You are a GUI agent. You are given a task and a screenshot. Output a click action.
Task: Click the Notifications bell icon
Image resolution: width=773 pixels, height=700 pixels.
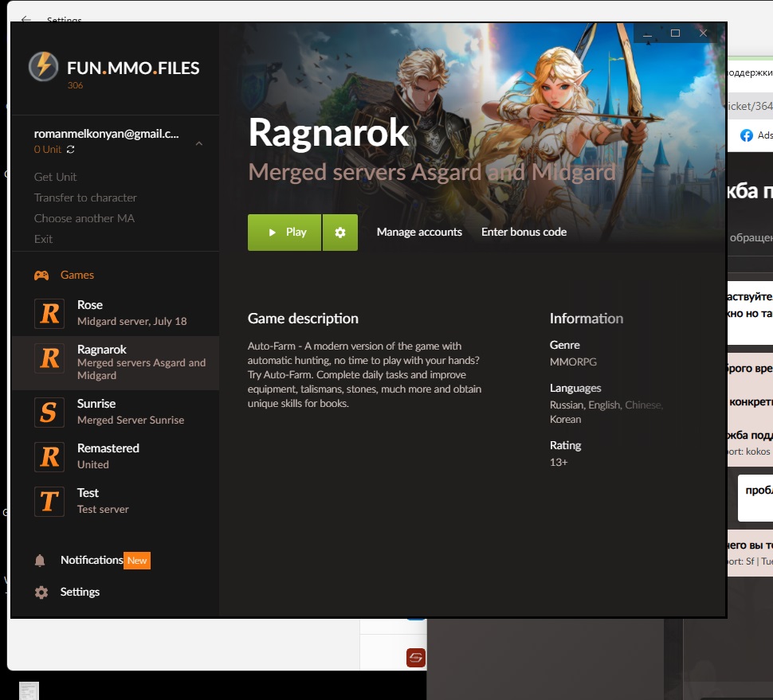coord(40,561)
